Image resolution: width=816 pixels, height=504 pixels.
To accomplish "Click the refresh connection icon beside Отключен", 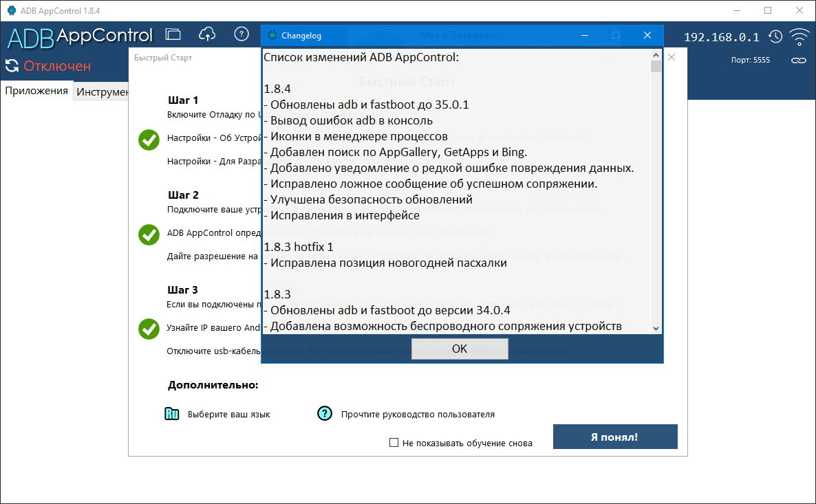I will coord(12,65).
